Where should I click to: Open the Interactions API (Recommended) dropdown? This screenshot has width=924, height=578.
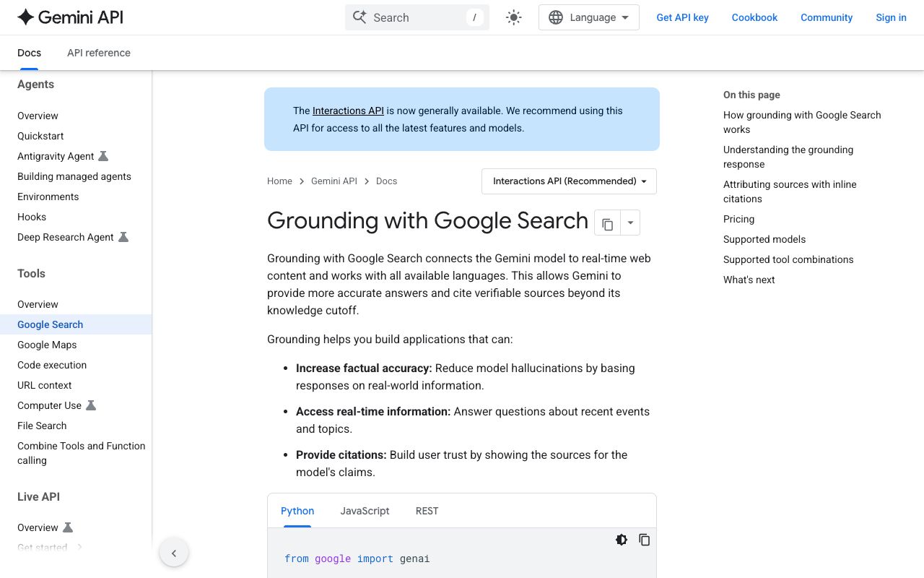click(x=570, y=181)
